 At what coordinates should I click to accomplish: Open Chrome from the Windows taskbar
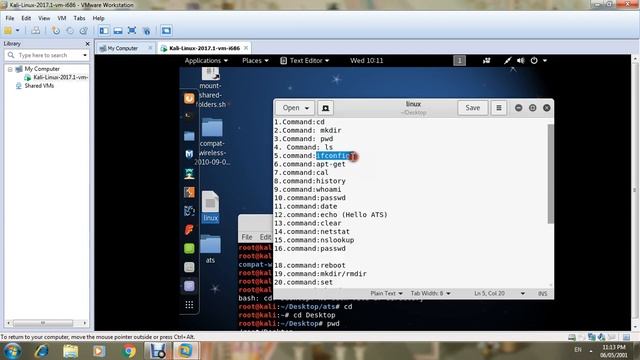[129, 351]
